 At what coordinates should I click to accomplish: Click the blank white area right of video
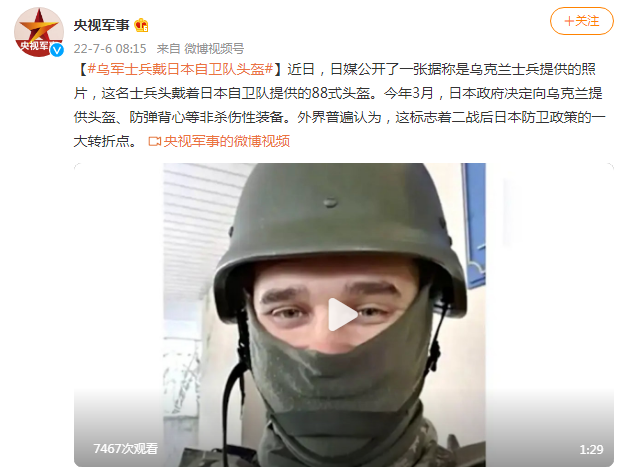click(550, 280)
